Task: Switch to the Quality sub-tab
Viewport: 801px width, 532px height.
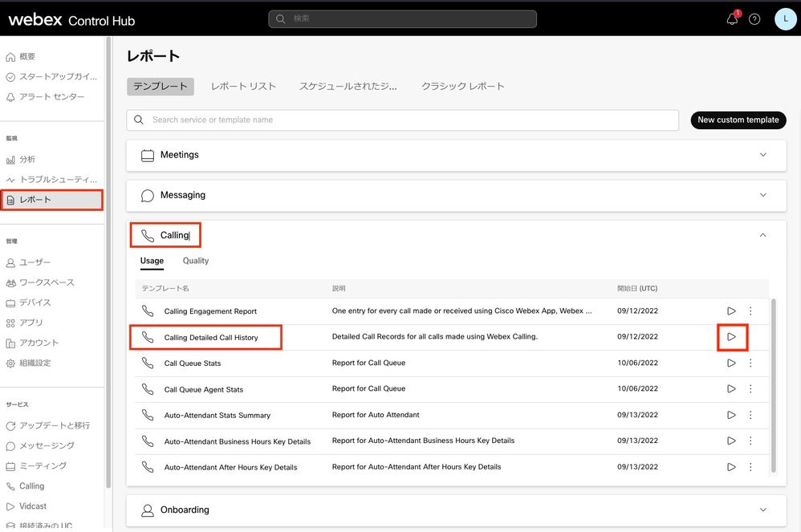Action: click(196, 261)
